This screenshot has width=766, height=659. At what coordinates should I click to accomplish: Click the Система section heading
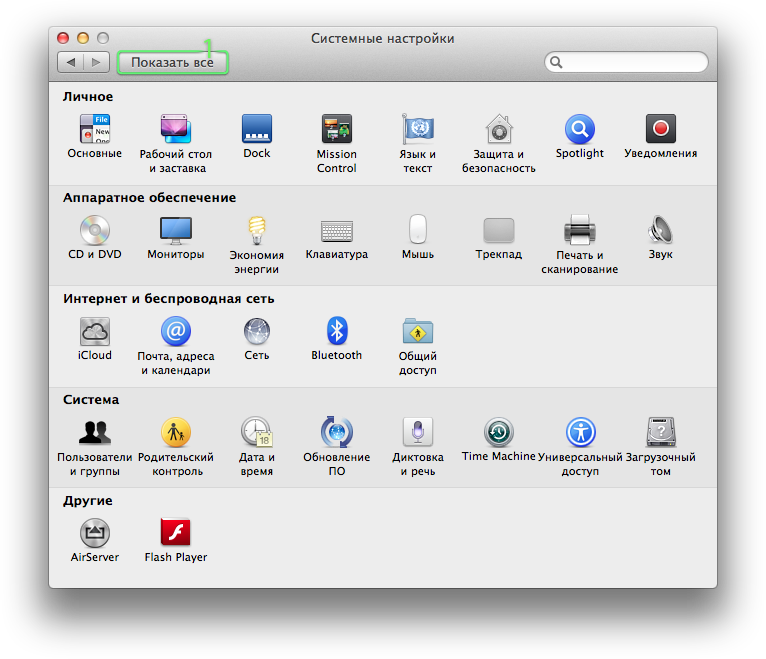tap(91, 400)
